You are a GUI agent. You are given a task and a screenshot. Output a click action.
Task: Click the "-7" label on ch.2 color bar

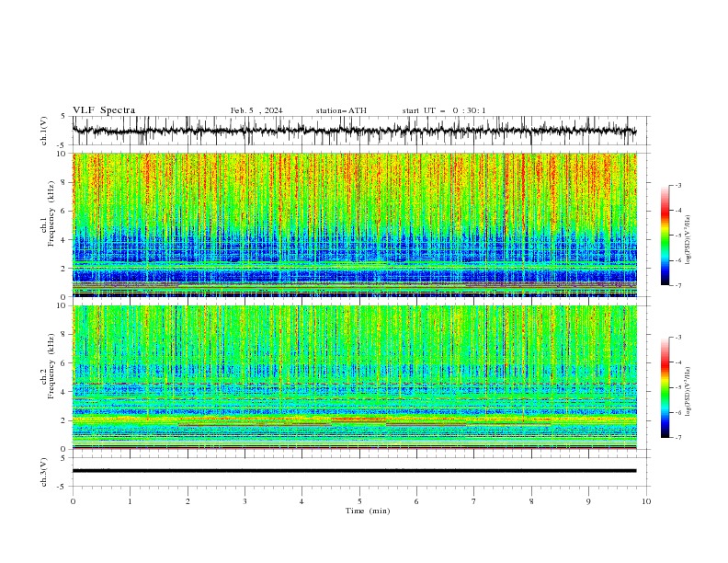[x=677, y=437]
